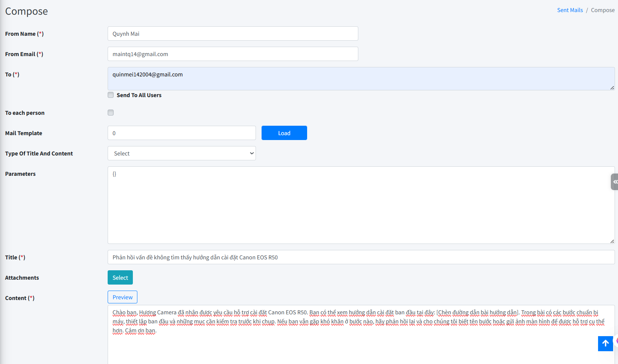Click the From Email input field
This screenshot has height=364, width=618.
pos(233,54)
